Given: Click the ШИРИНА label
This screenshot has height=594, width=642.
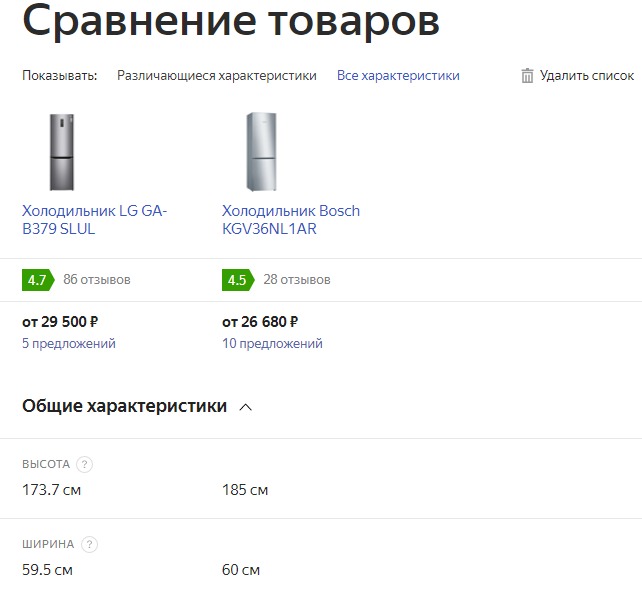Looking at the screenshot, I should pos(48,544).
